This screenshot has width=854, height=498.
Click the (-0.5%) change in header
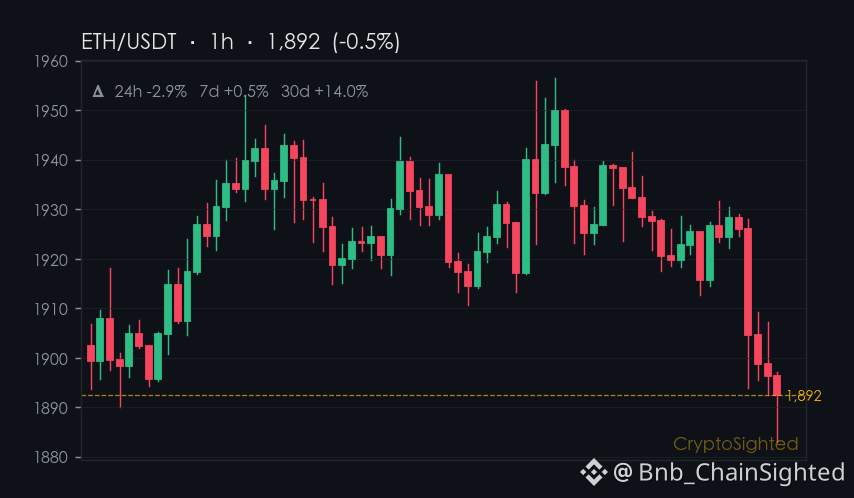pos(366,42)
